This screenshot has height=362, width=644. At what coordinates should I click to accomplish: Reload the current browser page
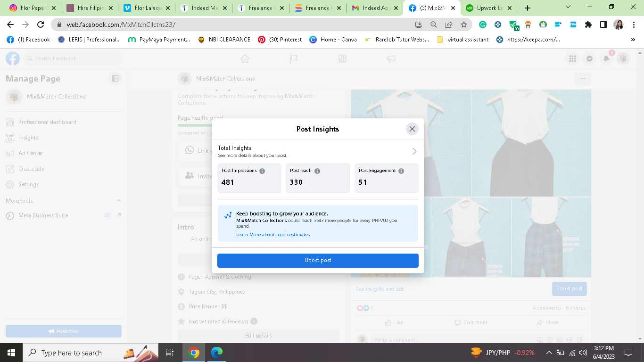coord(41,25)
